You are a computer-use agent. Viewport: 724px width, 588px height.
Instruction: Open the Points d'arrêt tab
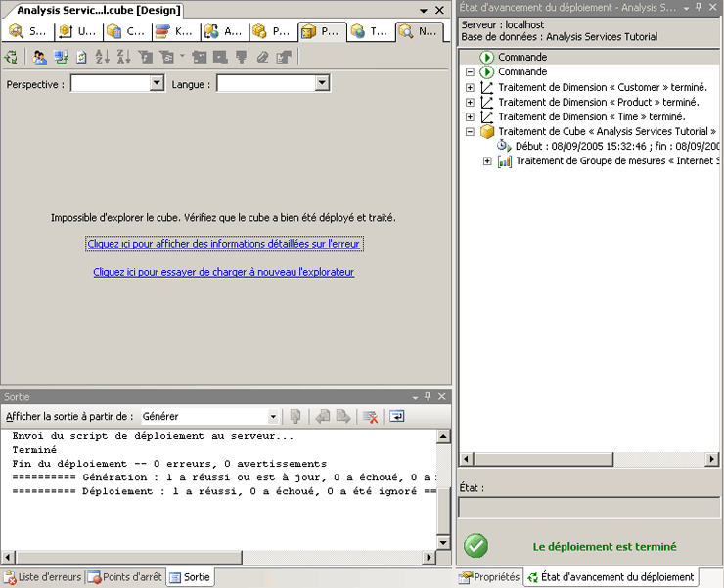[125, 577]
